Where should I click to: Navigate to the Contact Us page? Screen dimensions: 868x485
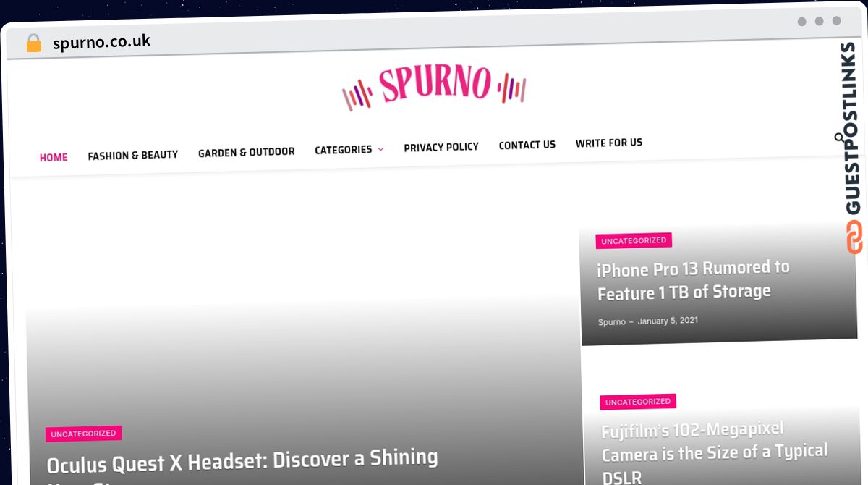(527, 145)
